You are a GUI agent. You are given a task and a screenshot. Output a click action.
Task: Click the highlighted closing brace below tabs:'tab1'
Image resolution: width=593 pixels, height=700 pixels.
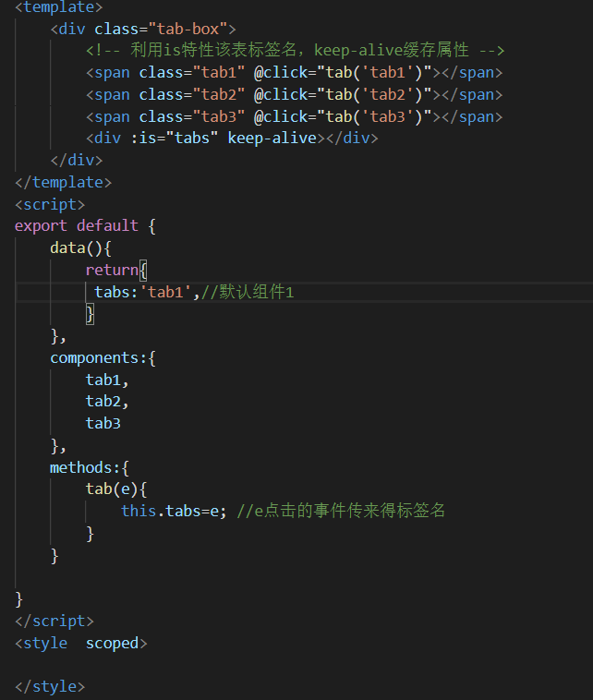[x=90, y=314]
